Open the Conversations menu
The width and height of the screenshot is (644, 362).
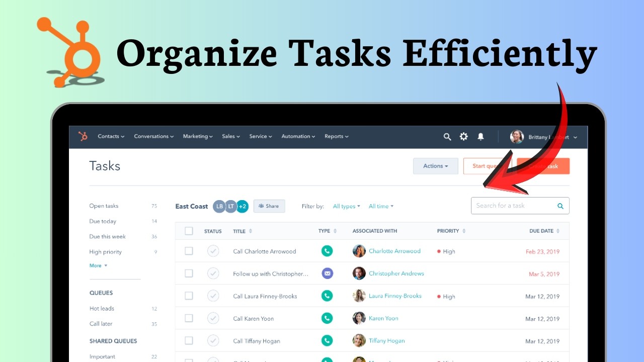(x=154, y=136)
